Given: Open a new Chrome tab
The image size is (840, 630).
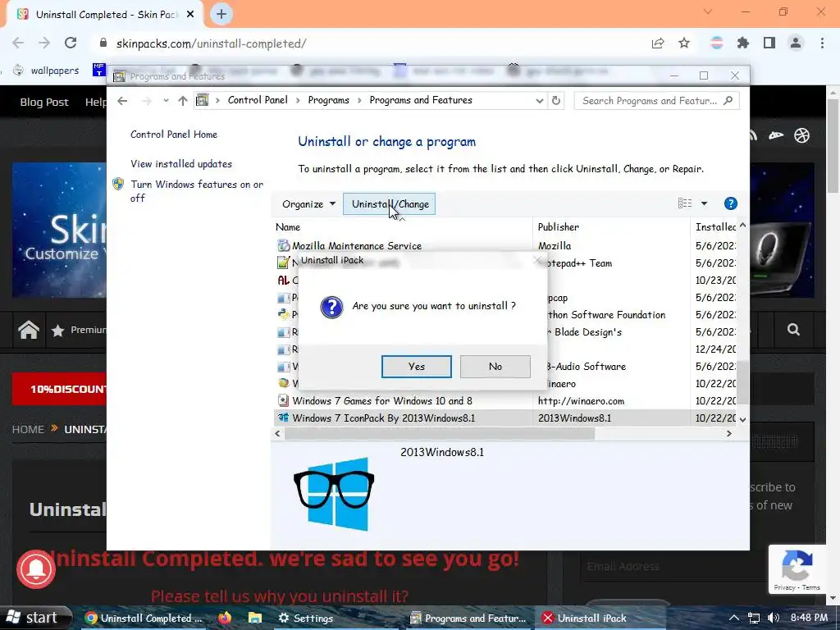Looking at the screenshot, I should [x=221, y=15].
